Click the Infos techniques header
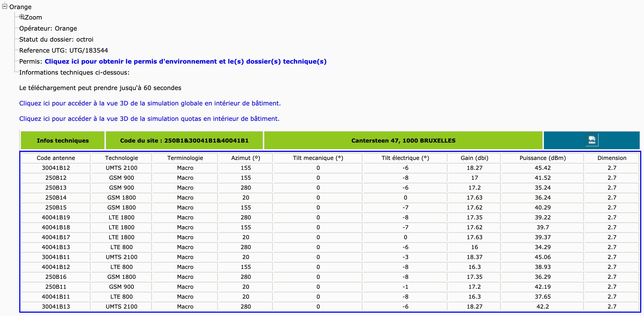The image size is (644, 316). coord(63,140)
